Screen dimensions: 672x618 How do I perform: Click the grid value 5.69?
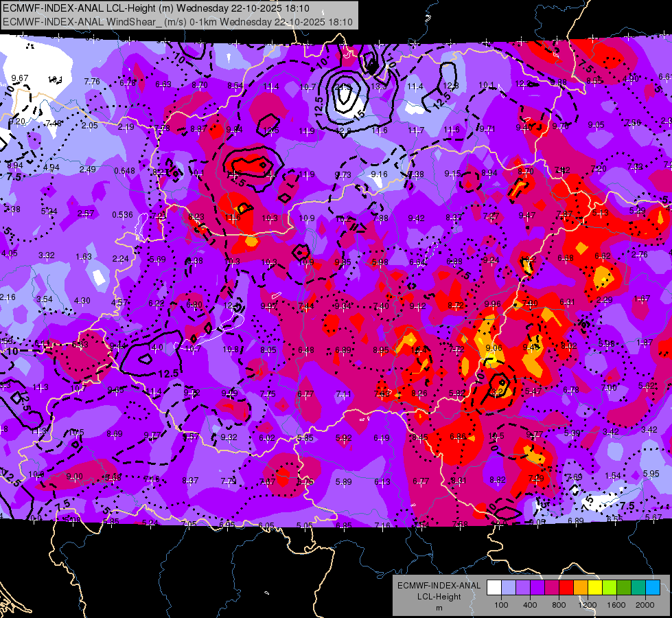[157, 260]
